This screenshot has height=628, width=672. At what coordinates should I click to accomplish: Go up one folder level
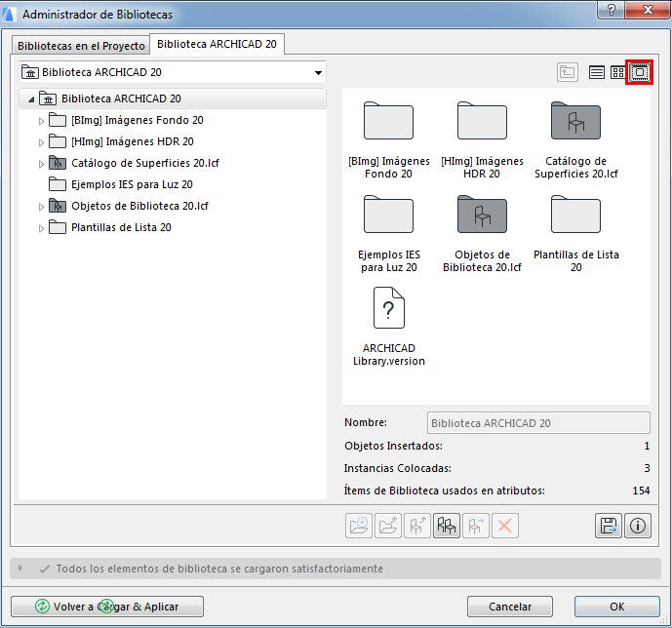pyautogui.click(x=568, y=72)
